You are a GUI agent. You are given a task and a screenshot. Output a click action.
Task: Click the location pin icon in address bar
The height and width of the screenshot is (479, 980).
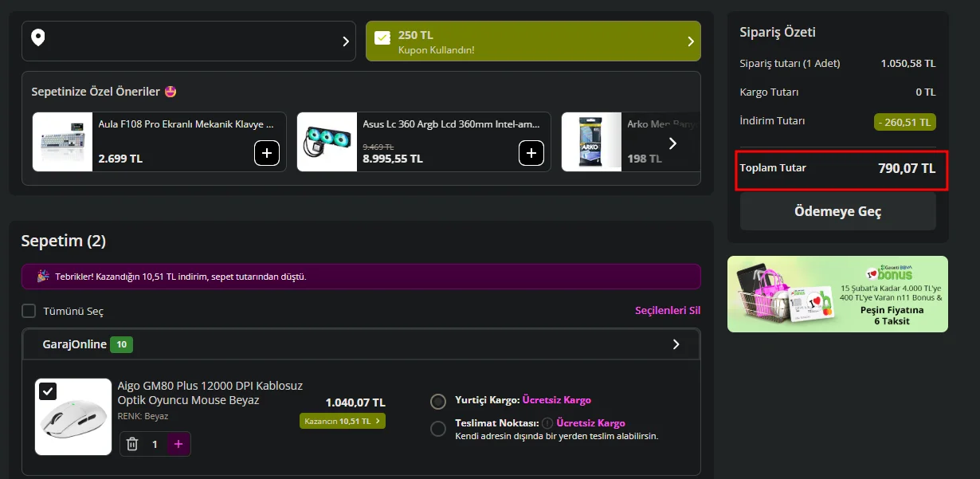(x=38, y=37)
